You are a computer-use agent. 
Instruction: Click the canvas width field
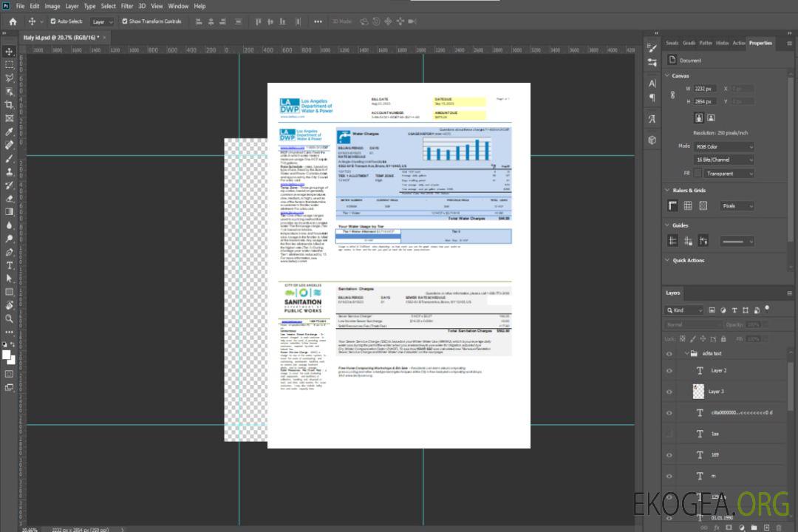click(705, 89)
